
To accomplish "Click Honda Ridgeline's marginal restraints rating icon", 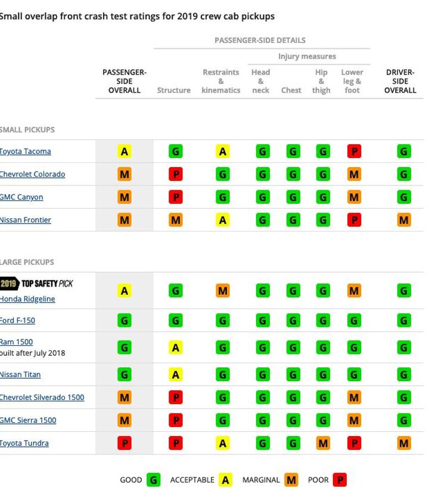I will [222, 291].
